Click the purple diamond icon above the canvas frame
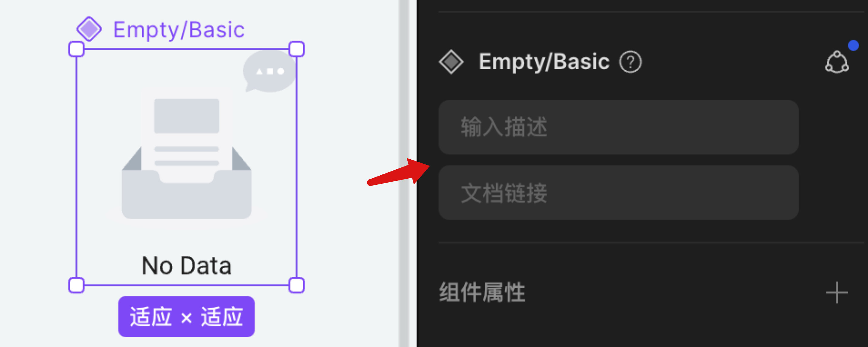The height and width of the screenshot is (347, 868). 89,29
